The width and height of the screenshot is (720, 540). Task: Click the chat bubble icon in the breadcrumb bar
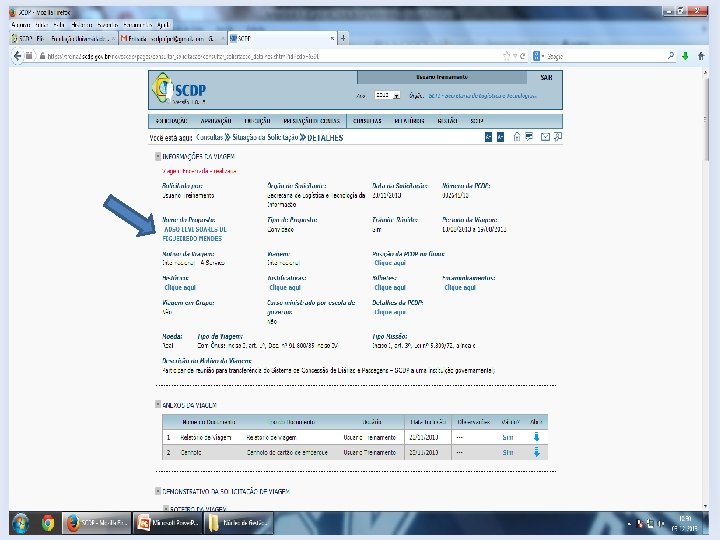coord(529,137)
